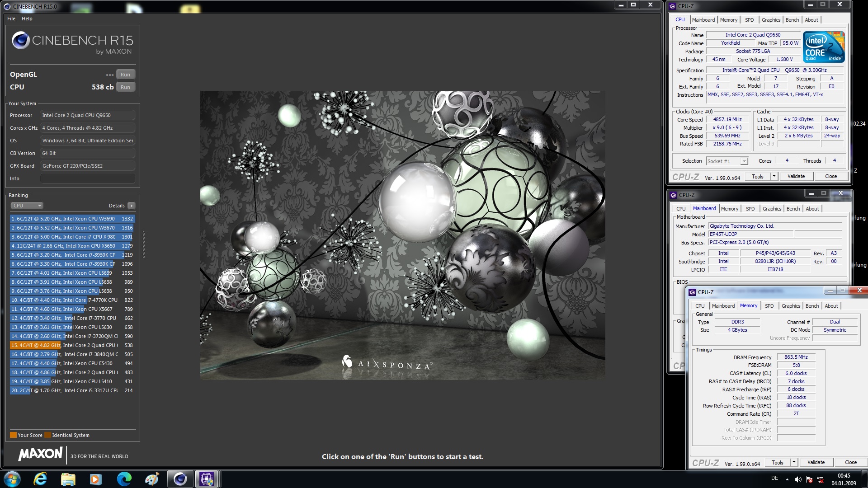868x488 pixels.
Task: Click Tools button in top CPU-Z window
Action: tap(758, 177)
